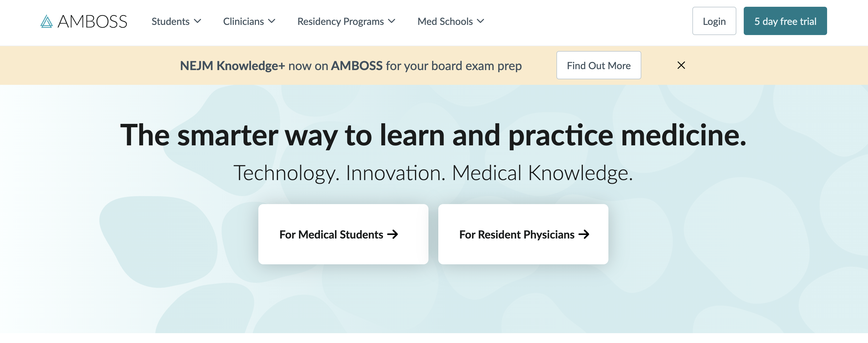Click the Find Out More button

click(x=599, y=65)
